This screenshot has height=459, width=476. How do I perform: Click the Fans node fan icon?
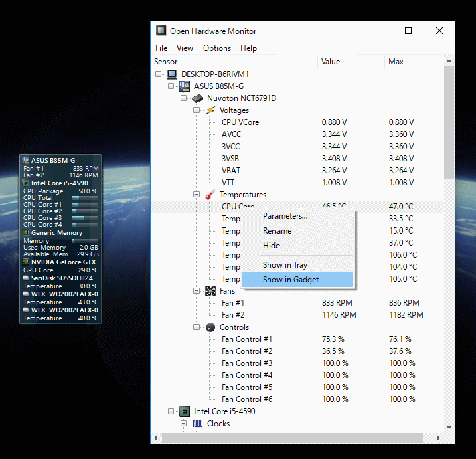210,291
